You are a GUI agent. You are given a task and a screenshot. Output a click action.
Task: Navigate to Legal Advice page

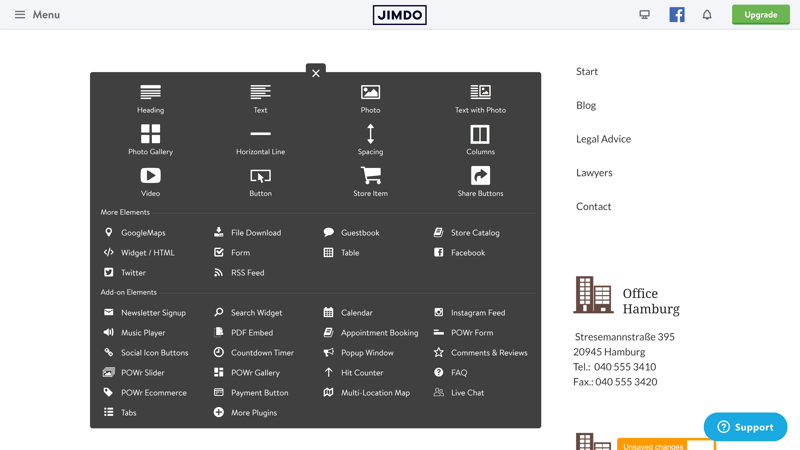click(x=603, y=139)
